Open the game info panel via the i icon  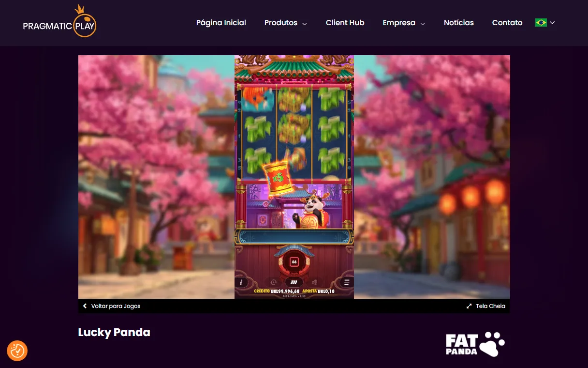241,282
